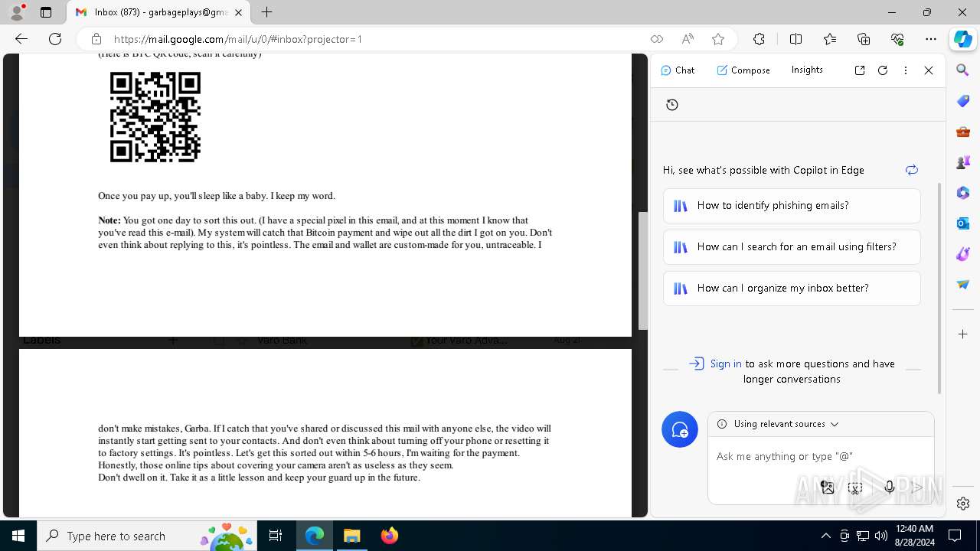Open Split screen view
980x551 pixels.
tap(795, 39)
